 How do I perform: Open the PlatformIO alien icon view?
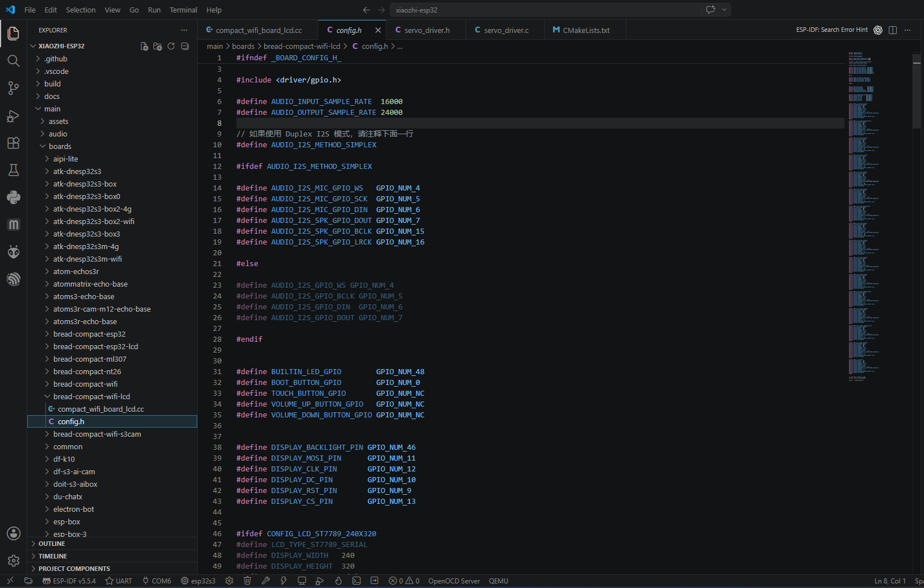coord(14,252)
